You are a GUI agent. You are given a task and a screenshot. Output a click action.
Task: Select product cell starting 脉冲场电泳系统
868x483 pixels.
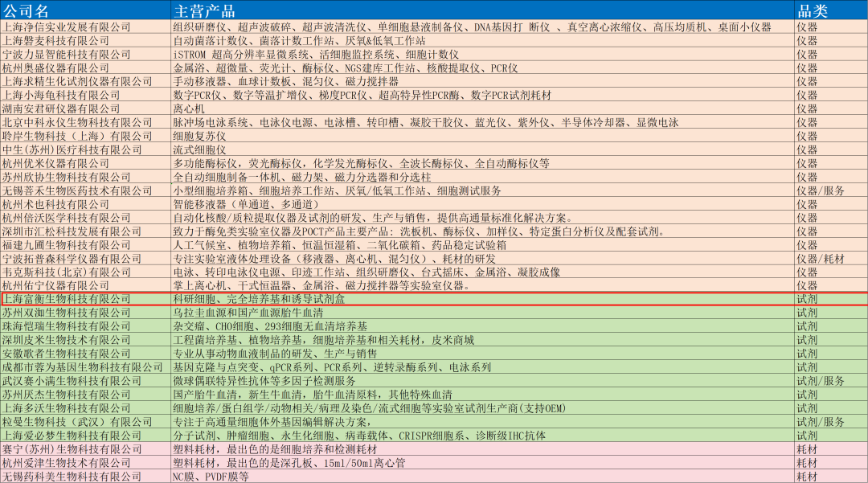(x=483, y=122)
